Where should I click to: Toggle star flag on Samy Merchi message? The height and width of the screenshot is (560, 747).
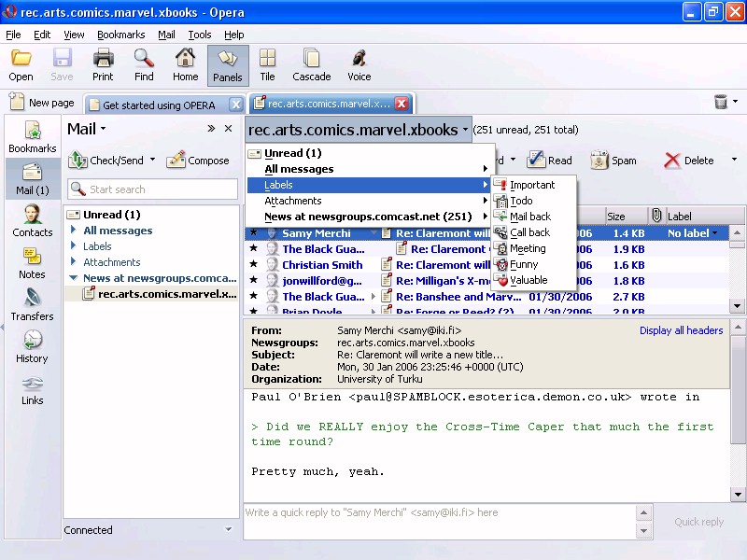(253, 233)
